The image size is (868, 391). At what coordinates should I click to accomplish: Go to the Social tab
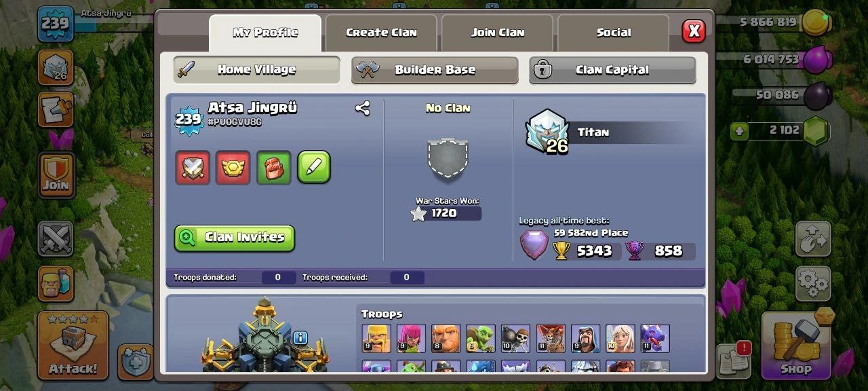614,33
